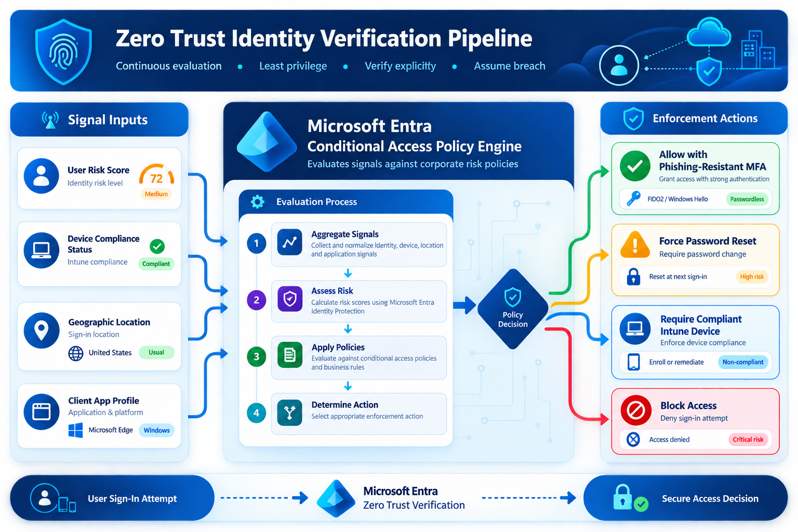Click the Device Compliance laptop icon
Image resolution: width=798 pixels, height=532 pixels.
point(42,250)
